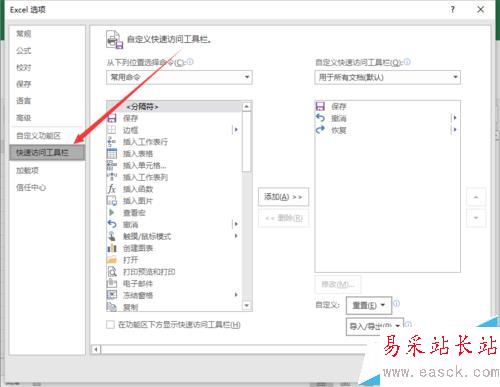This screenshot has width=500, height=387.
Task: Expand the submenu arrow on 冻结窗格 row
Action: [x=236, y=295]
